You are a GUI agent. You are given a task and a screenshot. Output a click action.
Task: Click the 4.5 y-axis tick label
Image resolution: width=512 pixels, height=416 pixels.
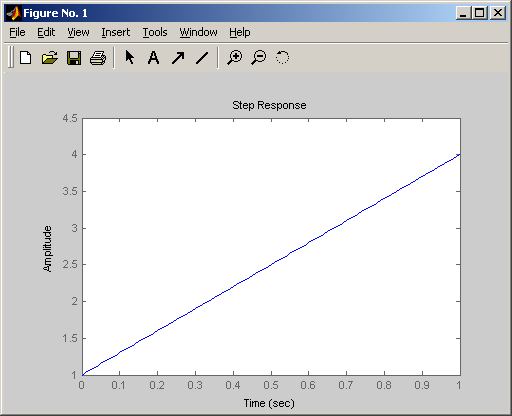point(70,118)
